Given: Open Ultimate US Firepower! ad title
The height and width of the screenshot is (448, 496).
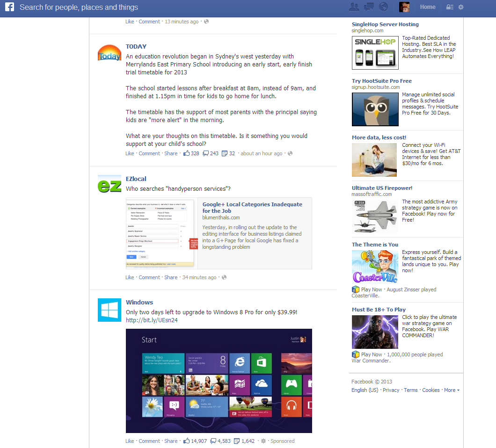Looking at the screenshot, I should click(382, 188).
